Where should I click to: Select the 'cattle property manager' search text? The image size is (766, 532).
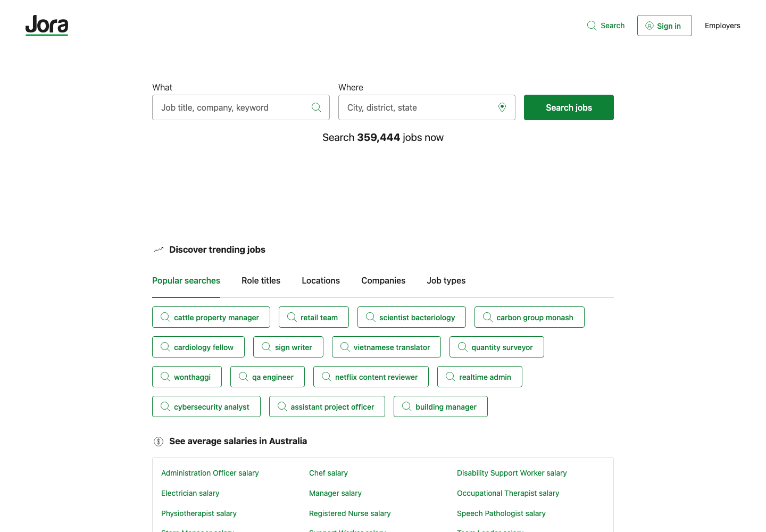(x=217, y=318)
